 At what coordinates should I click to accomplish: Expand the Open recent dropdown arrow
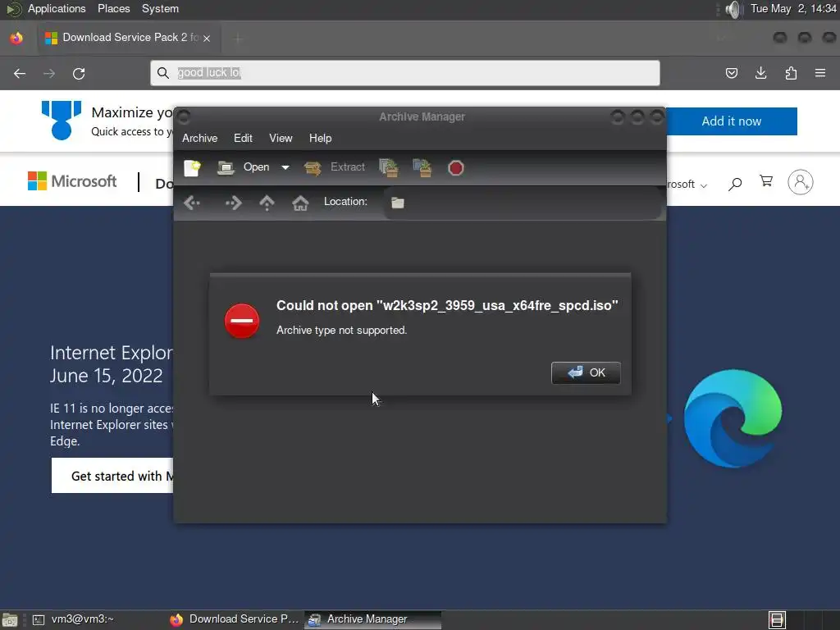[285, 167]
